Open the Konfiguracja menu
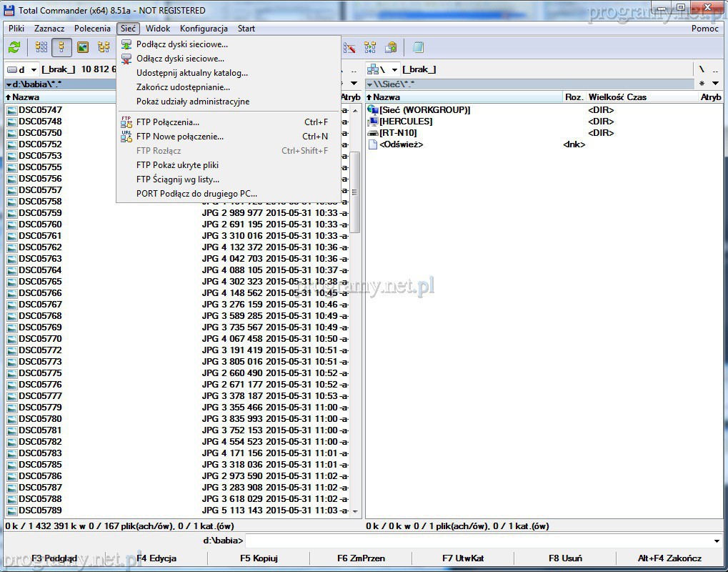The height and width of the screenshot is (572, 728). (204, 29)
